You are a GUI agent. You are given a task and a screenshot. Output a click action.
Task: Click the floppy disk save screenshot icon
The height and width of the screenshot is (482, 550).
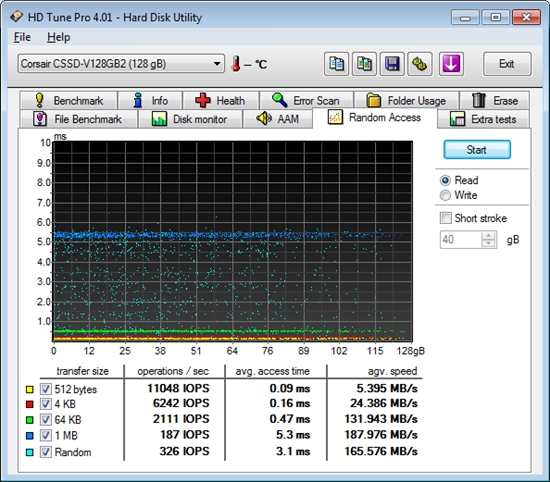pos(392,64)
